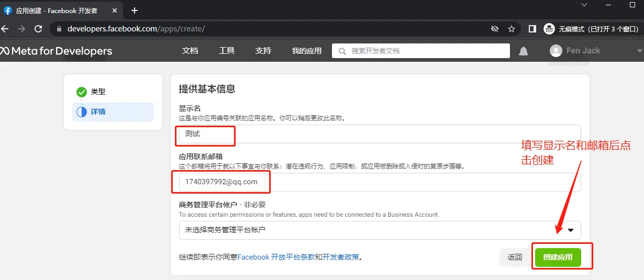This screenshot has height=280, width=644.
Task: Open 未选择商务管理平台帐户 dropdown
Action: (x=380, y=230)
